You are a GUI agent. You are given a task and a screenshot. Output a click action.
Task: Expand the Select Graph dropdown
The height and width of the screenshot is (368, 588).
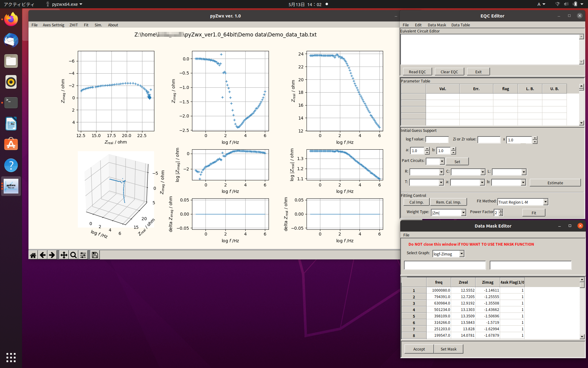(x=462, y=254)
